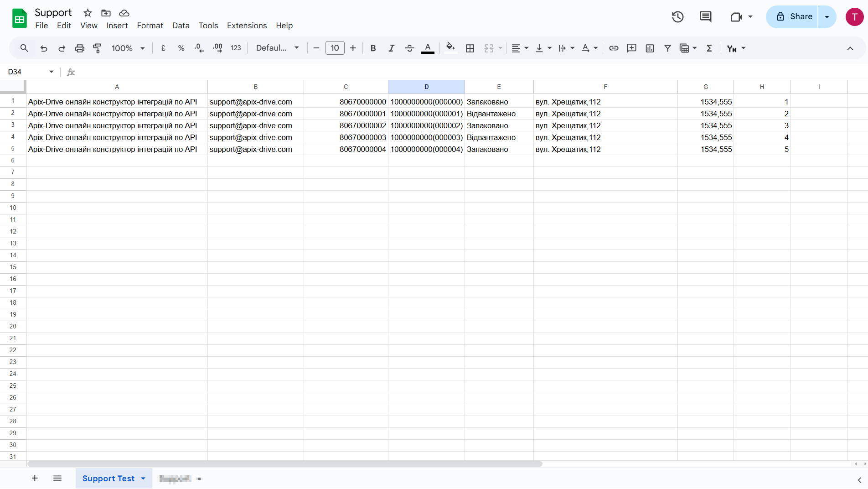Open the 123 more formats menu
Screen dimensions: 868x489
(236, 48)
